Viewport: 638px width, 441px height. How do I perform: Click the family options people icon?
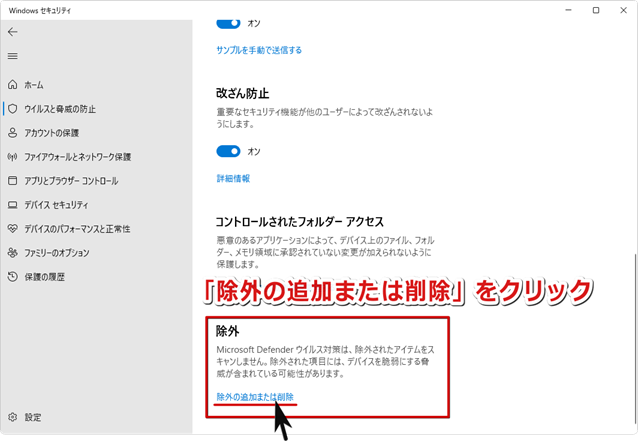(x=13, y=253)
